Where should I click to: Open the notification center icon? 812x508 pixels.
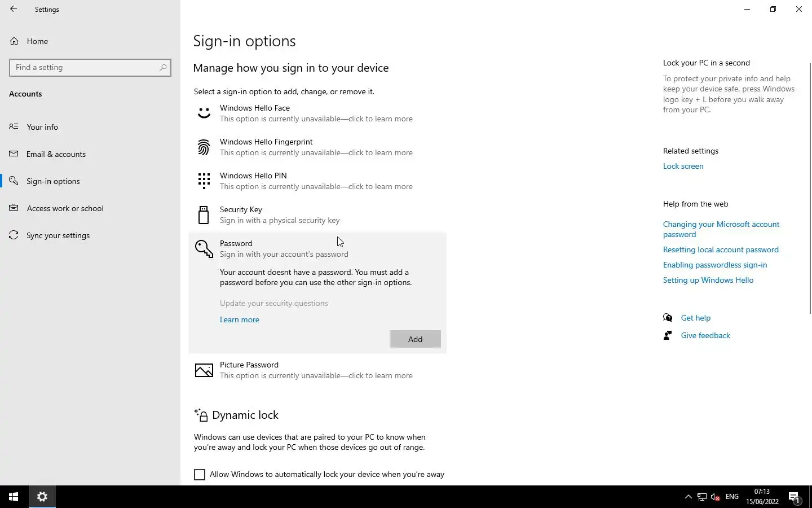pos(794,497)
